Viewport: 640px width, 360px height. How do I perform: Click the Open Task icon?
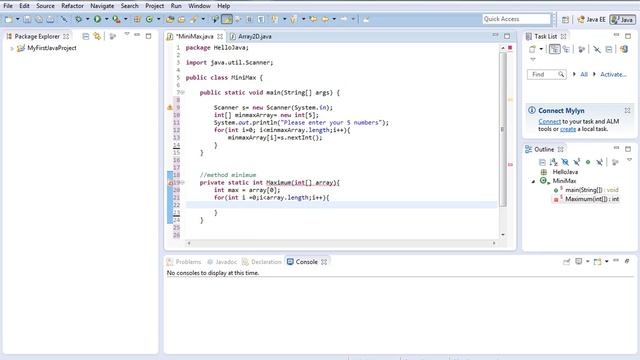(x=181, y=19)
